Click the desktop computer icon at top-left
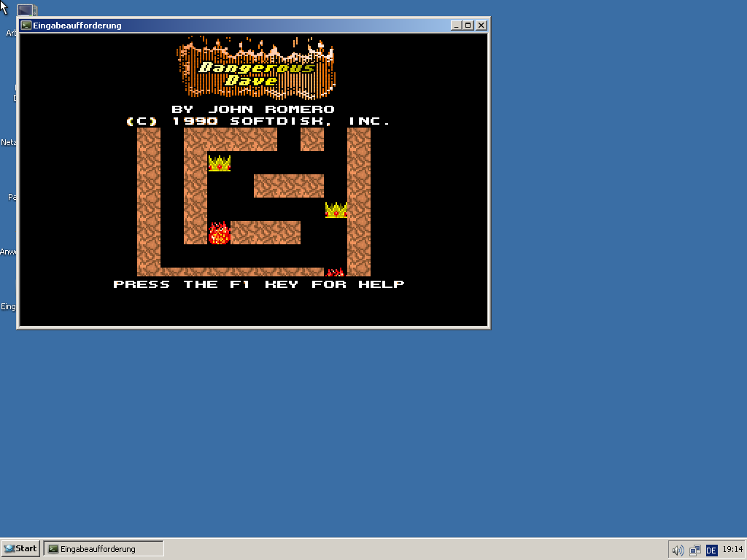The height and width of the screenshot is (560, 747). click(27, 9)
